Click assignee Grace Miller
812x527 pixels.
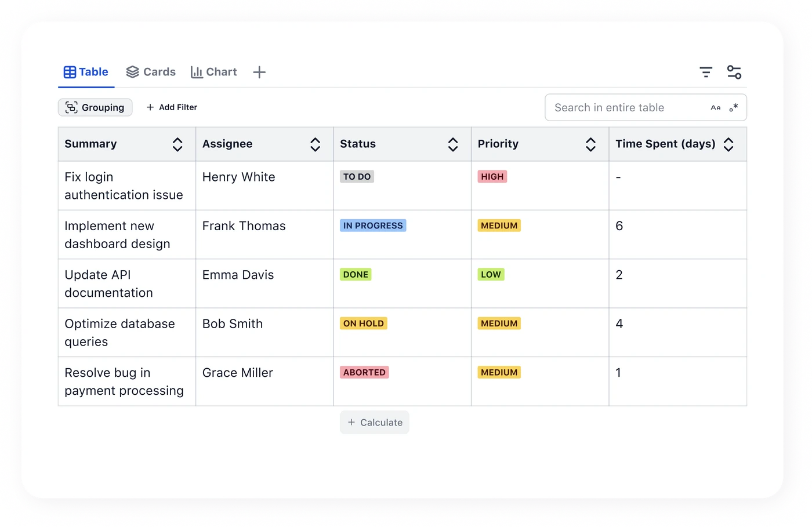pyautogui.click(x=238, y=373)
